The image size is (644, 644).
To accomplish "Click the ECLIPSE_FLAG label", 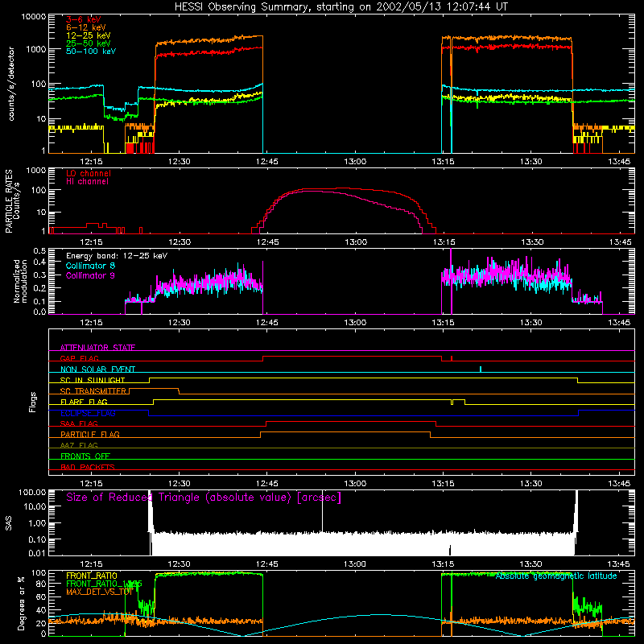I will (88, 413).
